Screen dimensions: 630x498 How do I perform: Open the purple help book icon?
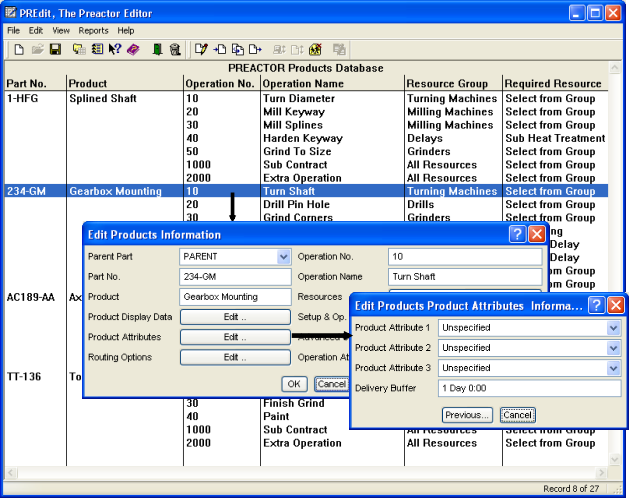click(x=133, y=49)
